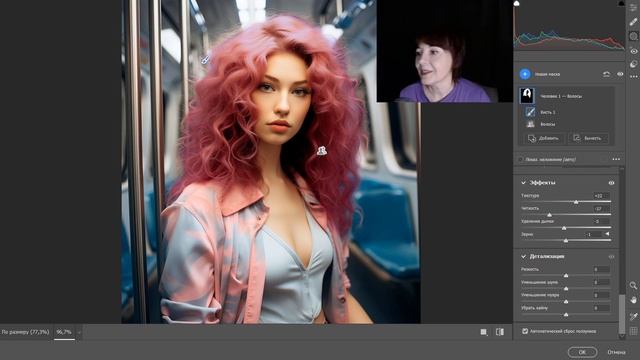This screenshot has height=360, width=640.
Task: Click the blue Create new mask plus icon
Action: (x=525, y=74)
